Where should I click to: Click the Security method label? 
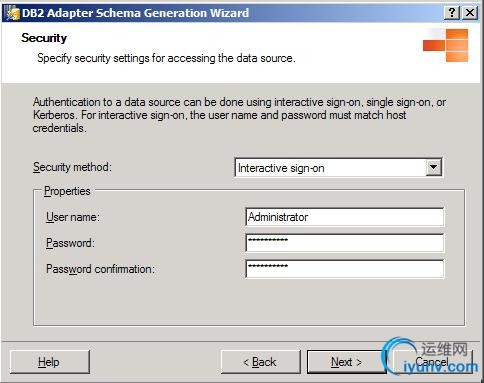click(x=72, y=167)
